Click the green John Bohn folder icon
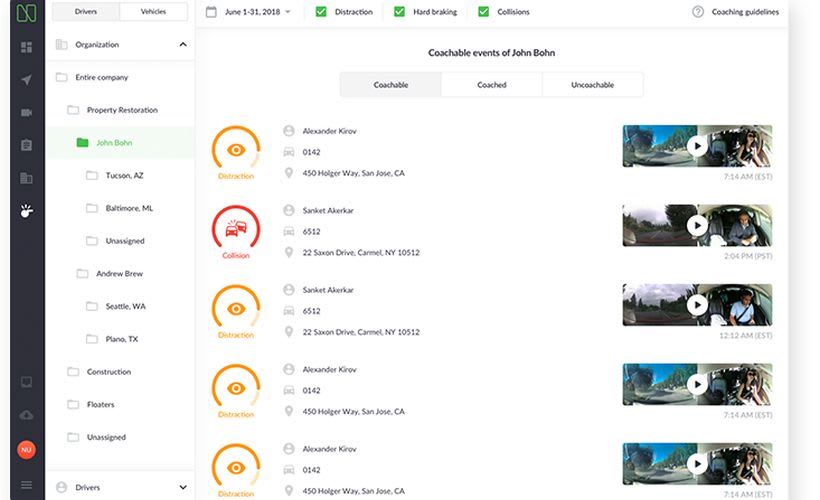Screen dimensions: 820x500 click(82, 142)
